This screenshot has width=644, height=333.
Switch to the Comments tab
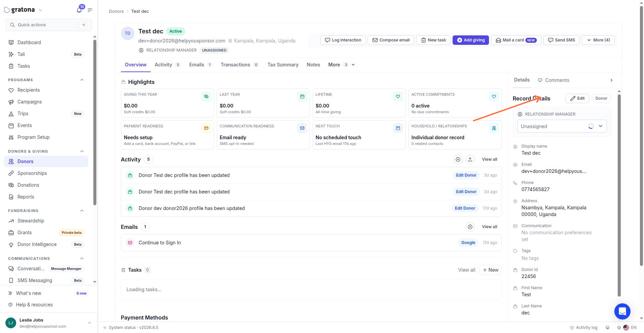554,80
